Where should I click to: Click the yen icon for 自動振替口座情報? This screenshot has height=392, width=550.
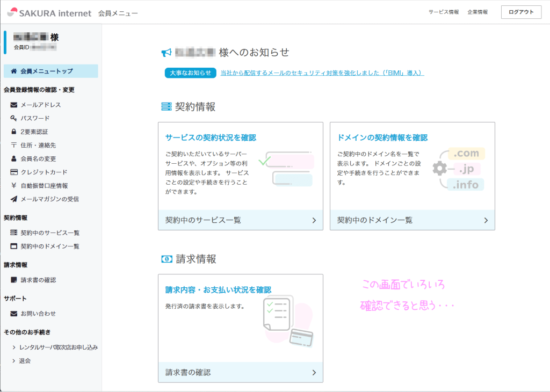point(14,186)
